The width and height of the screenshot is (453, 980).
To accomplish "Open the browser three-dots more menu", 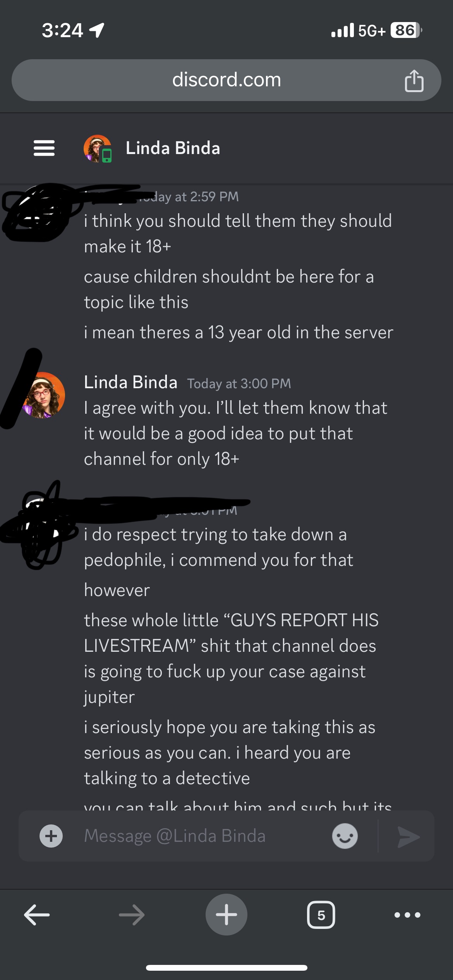I will [x=407, y=915].
